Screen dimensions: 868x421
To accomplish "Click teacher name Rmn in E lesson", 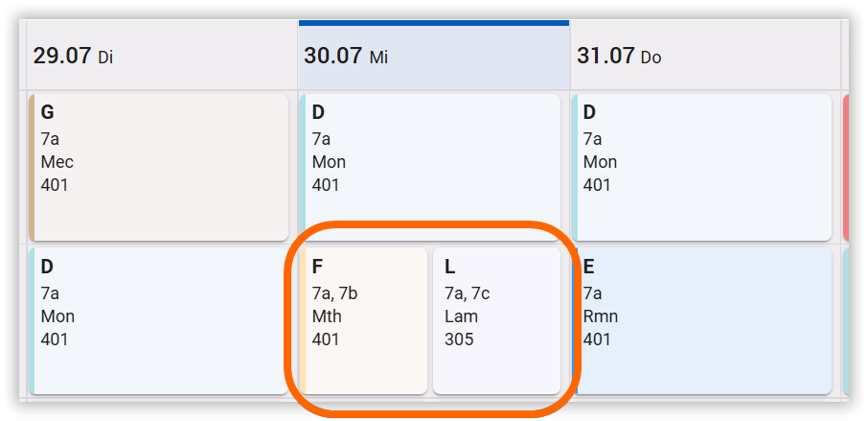I will tap(600, 316).
